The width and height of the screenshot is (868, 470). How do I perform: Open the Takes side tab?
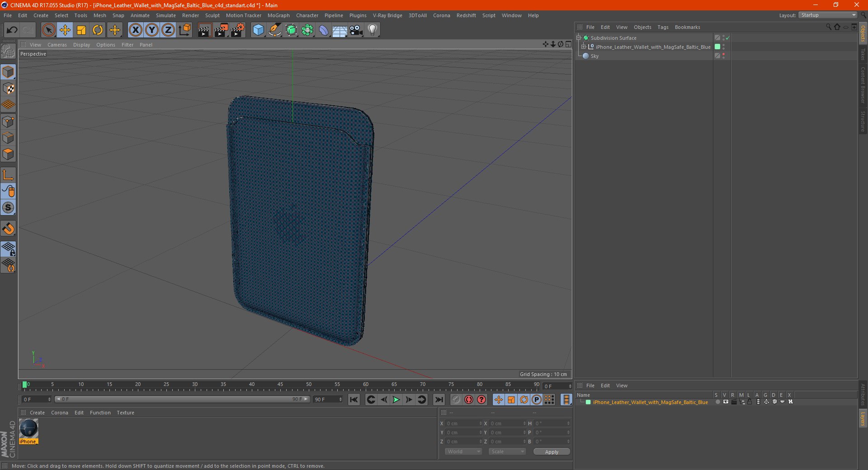coord(863,55)
